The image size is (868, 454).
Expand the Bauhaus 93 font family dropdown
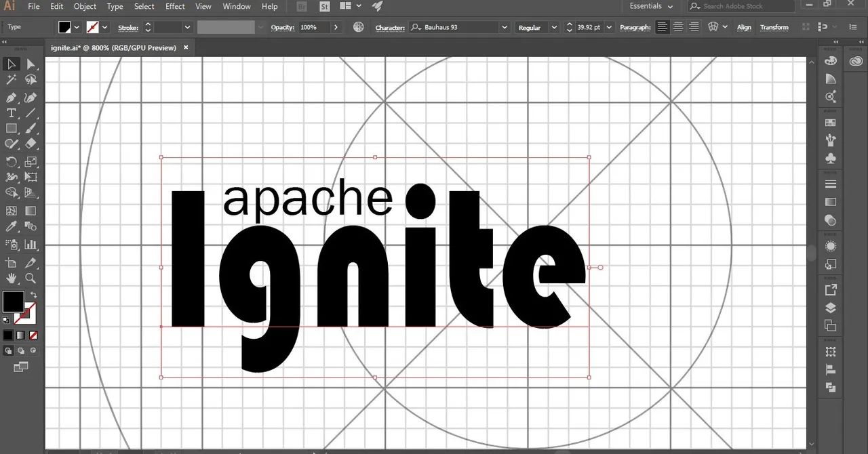[x=504, y=27]
